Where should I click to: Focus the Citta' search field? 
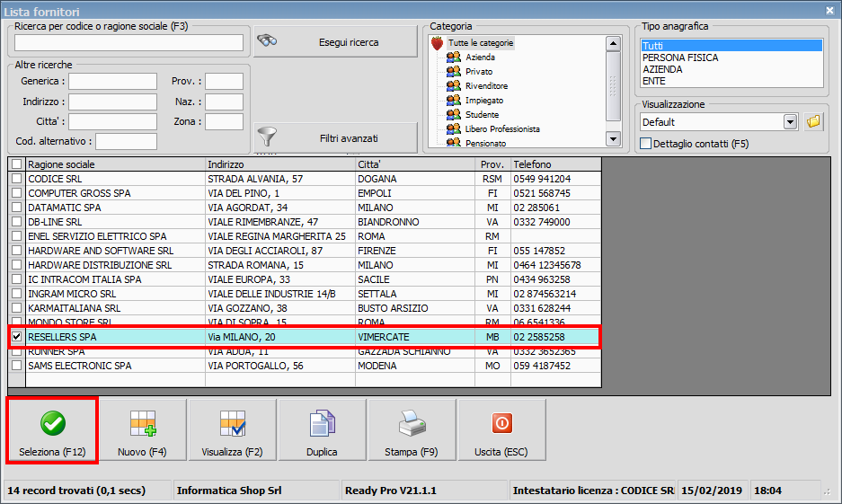[112, 121]
